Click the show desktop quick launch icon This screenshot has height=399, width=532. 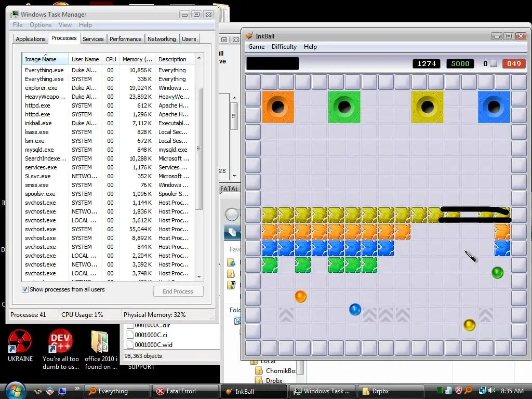tap(62, 391)
